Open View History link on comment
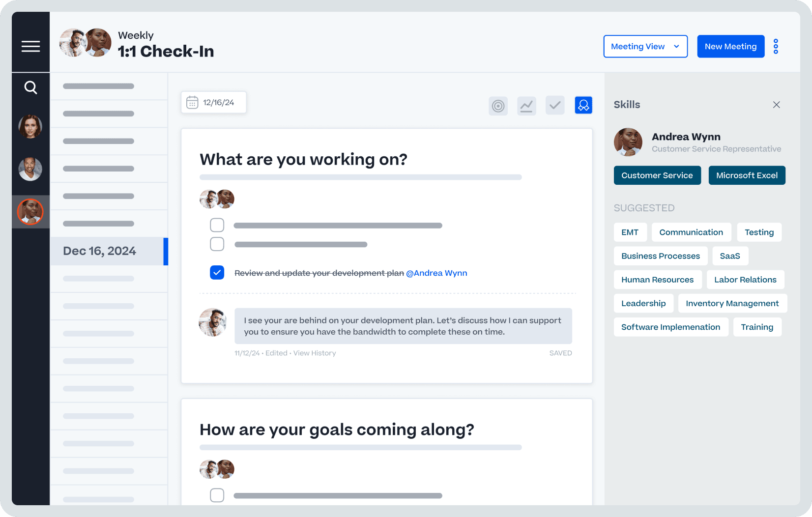The height and width of the screenshot is (517, 812). pyautogui.click(x=315, y=353)
